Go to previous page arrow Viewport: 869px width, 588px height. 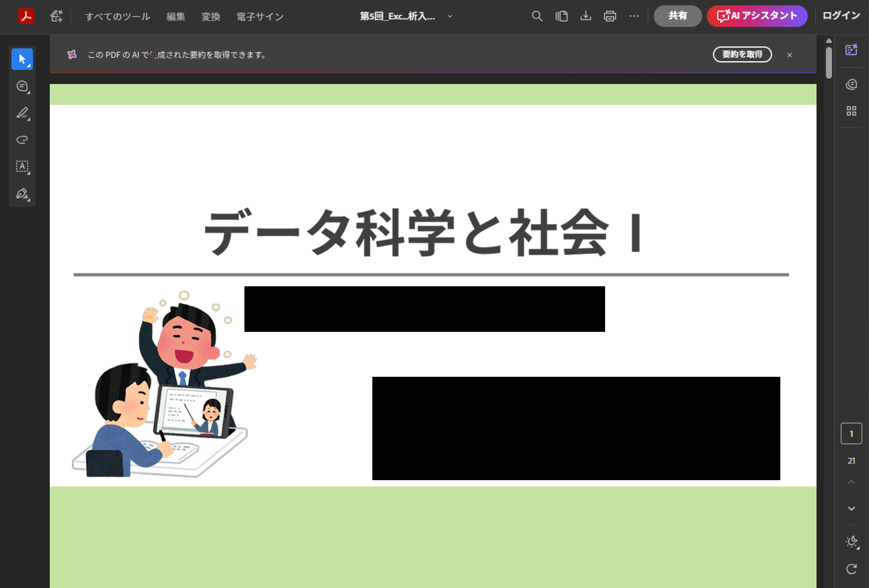click(851, 482)
